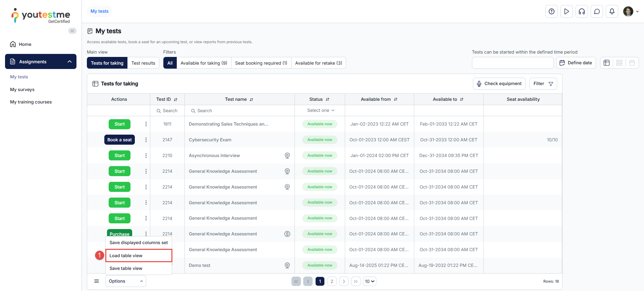Click the Check equipment button
Viewport: 644px width, 291px height.
click(499, 84)
